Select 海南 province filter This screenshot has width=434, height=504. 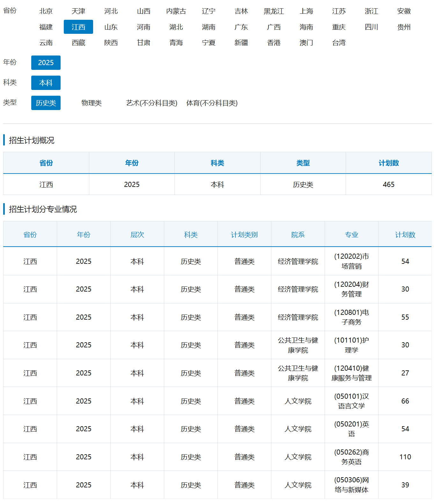[x=306, y=27]
